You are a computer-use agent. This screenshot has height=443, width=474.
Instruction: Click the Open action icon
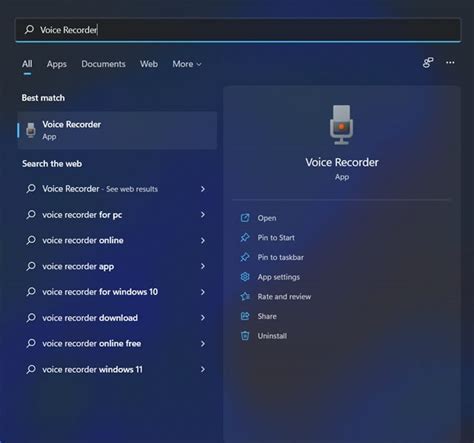point(245,218)
